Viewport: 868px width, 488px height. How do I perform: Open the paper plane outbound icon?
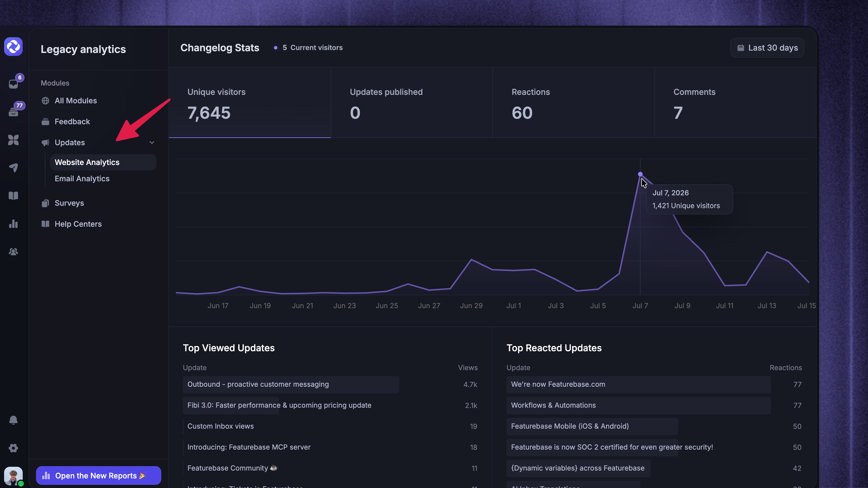point(13,167)
